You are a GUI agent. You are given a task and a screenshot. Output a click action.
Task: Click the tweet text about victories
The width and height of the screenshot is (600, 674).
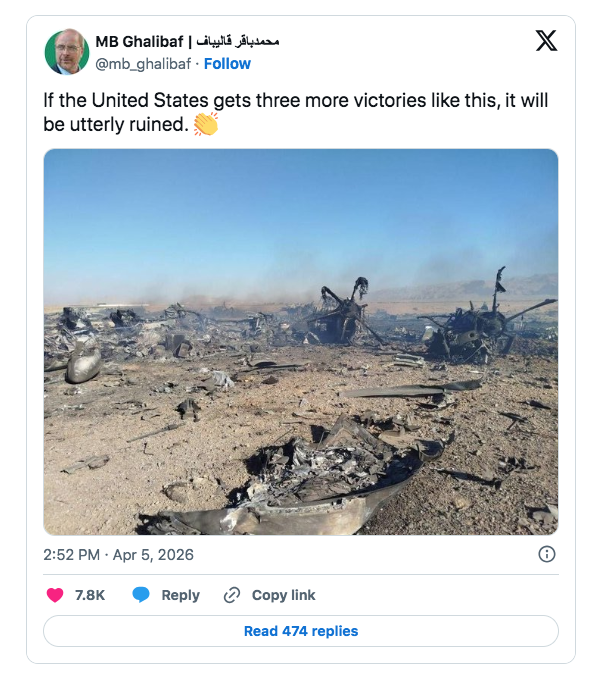(296, 102)
